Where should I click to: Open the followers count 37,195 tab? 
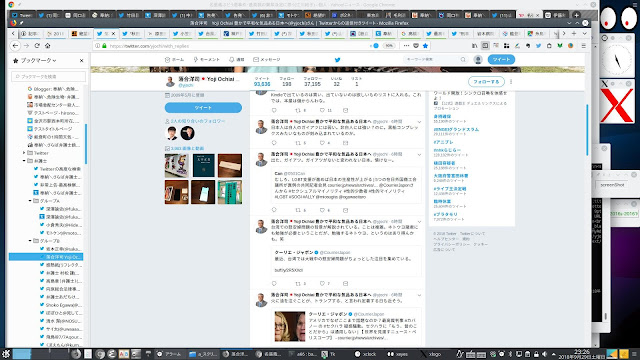pyautogui.click(x=312, y=82)
